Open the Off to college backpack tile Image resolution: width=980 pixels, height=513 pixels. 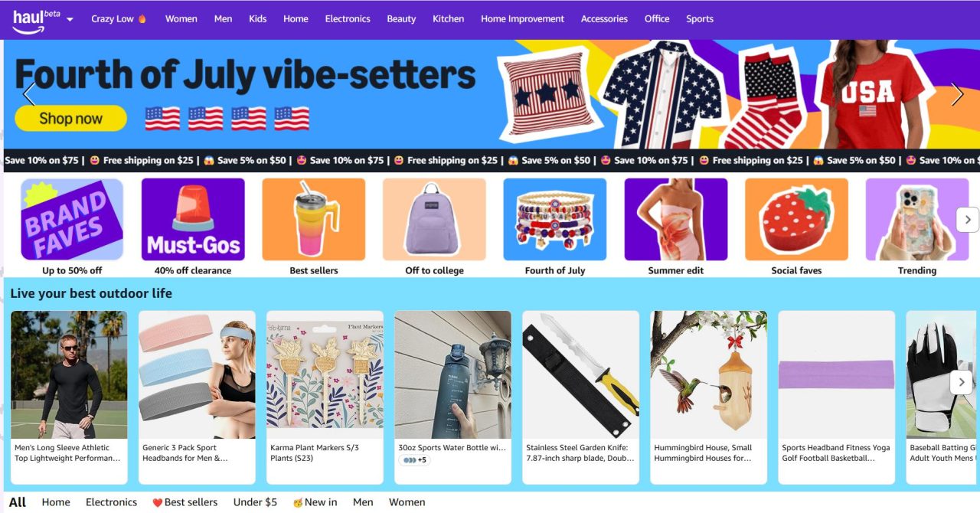coord(434,227)
